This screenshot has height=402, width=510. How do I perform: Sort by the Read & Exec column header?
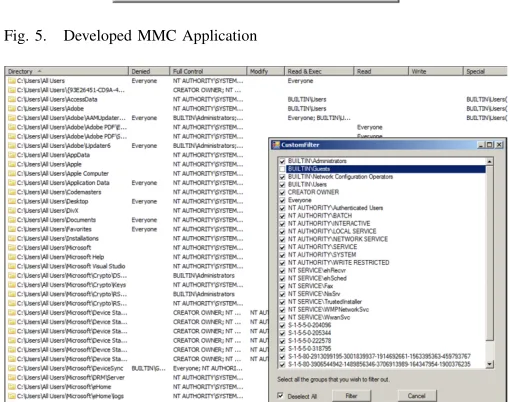pyautogui.click(x=319, y=71)
